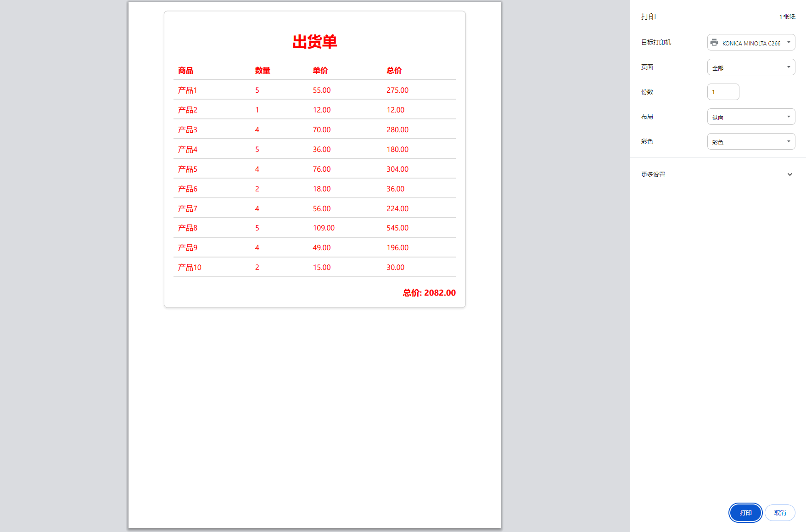
Task: Click the 56.00 unit price cell
Action: click(322, 208)
